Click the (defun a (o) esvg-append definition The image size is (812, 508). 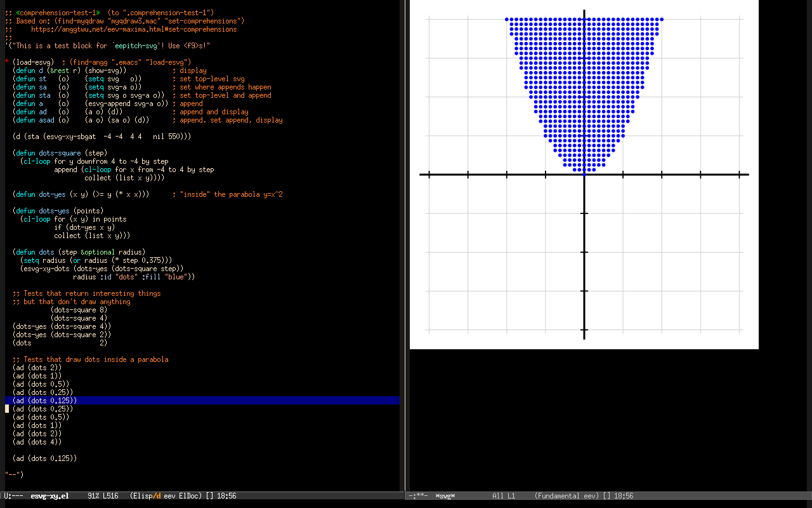pos(91,104)
